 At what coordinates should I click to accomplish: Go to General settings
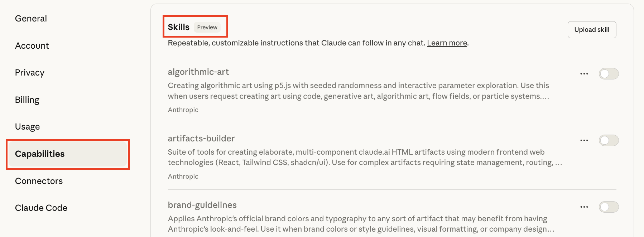coord(31,19)
